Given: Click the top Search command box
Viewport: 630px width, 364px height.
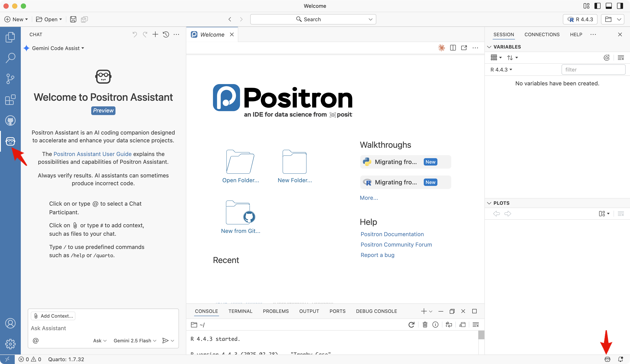Looking at the screenshot, I should pyautogui.click(x=313, y=19).
